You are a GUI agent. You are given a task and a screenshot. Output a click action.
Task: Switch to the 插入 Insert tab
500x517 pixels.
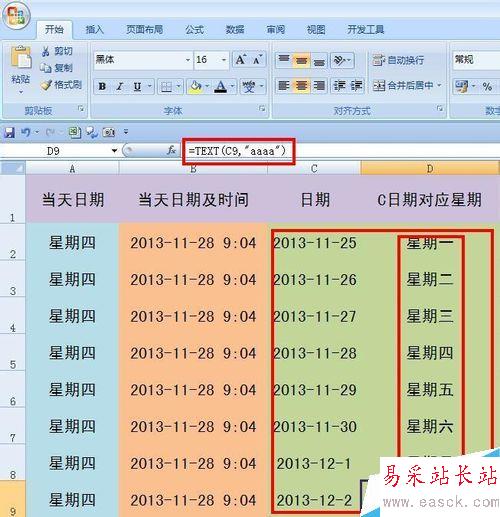click(95, 30)
